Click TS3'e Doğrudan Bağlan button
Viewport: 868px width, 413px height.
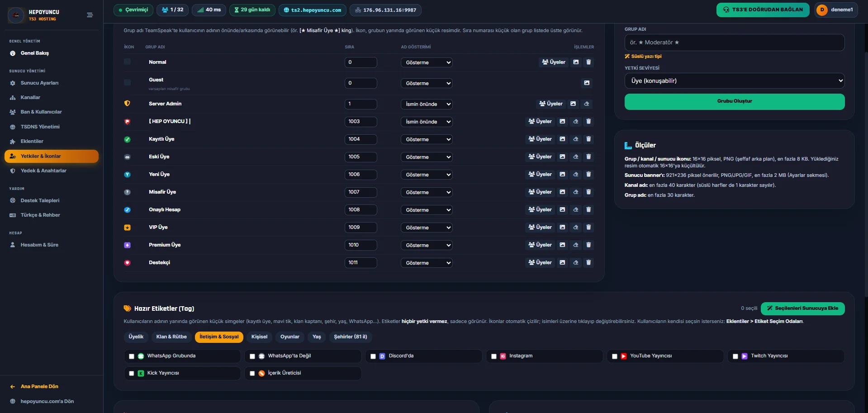click(x=763, y=10)
